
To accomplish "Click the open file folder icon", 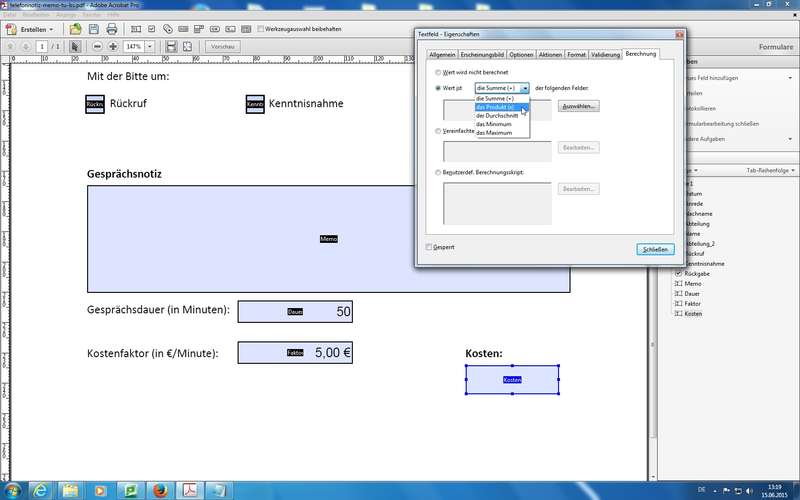I will pyautogui.click(x=76, y=29).
